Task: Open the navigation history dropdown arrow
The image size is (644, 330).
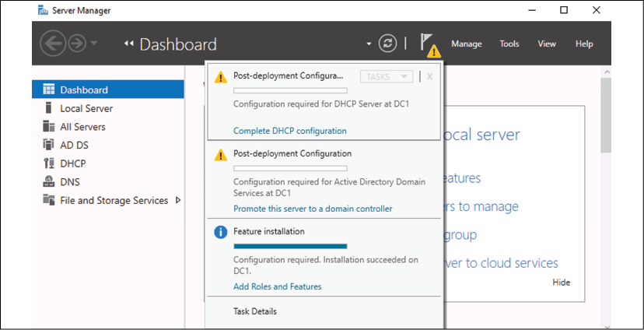Action: tap(93, 44)
